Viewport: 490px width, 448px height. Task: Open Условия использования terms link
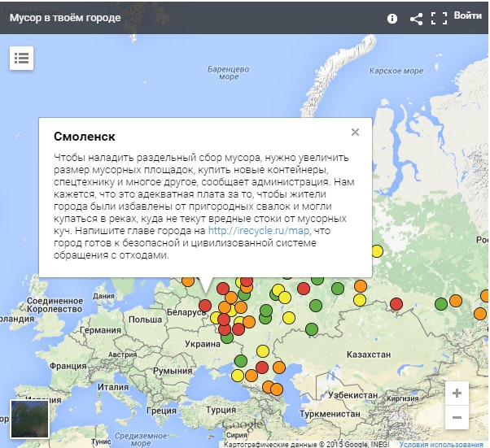[441, 444]
